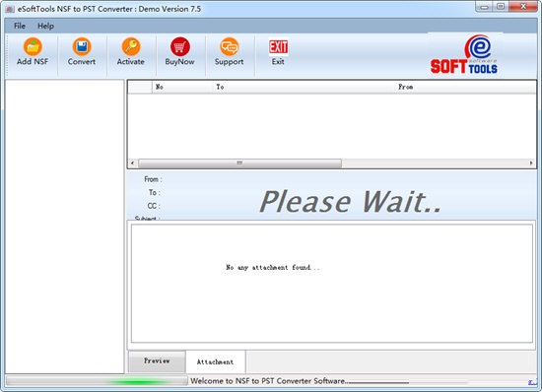Open the Help menu

coord(45,26)
